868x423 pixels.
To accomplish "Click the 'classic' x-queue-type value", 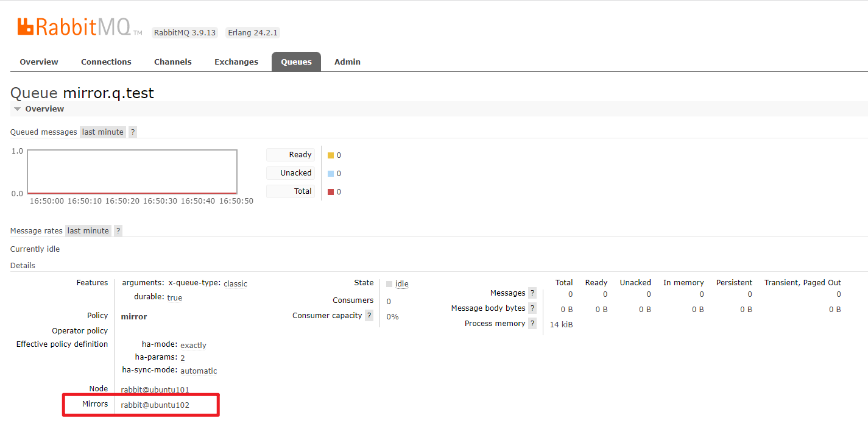I will [236, 283].
